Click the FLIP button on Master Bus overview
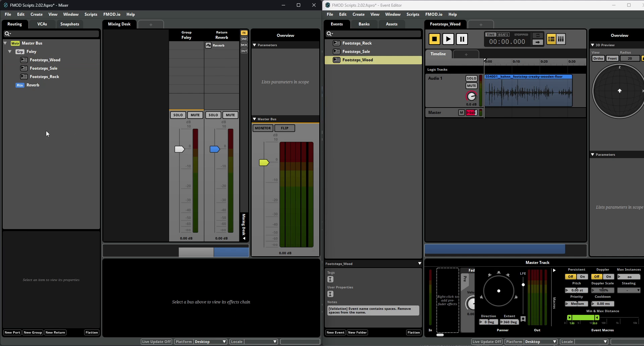 284,128
